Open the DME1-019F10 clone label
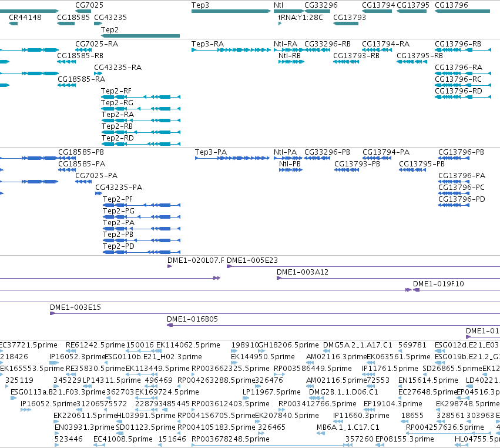The width and height of the screenshot is (500, 448). pyautogui.click(x=438, y=283)
